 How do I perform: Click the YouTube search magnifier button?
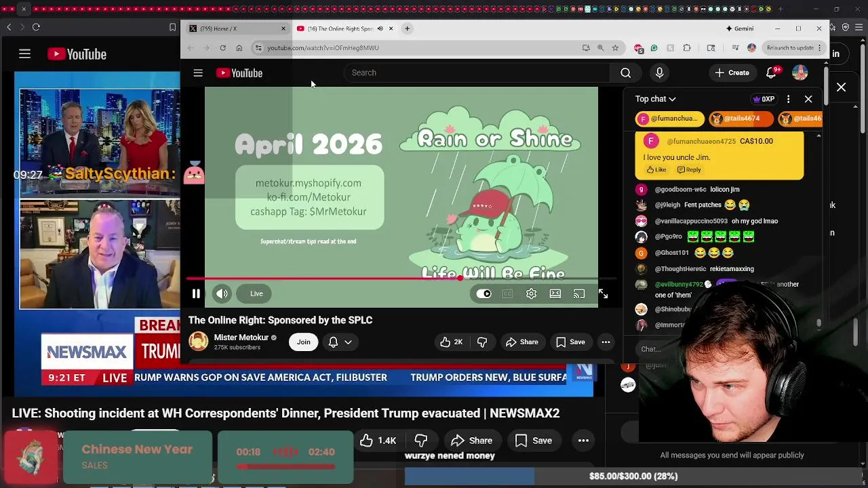coord(625,73)
